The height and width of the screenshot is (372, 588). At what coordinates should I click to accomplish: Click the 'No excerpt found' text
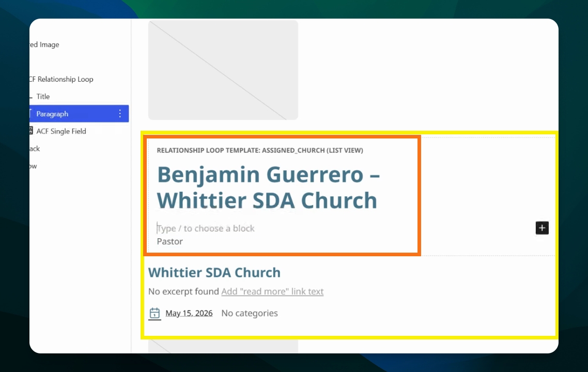(183, 291)
